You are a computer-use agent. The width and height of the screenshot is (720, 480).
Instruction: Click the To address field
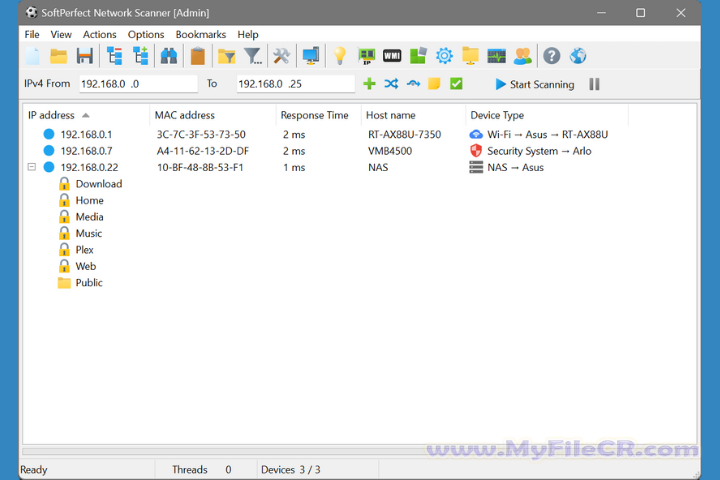click(x=296, y=84)
